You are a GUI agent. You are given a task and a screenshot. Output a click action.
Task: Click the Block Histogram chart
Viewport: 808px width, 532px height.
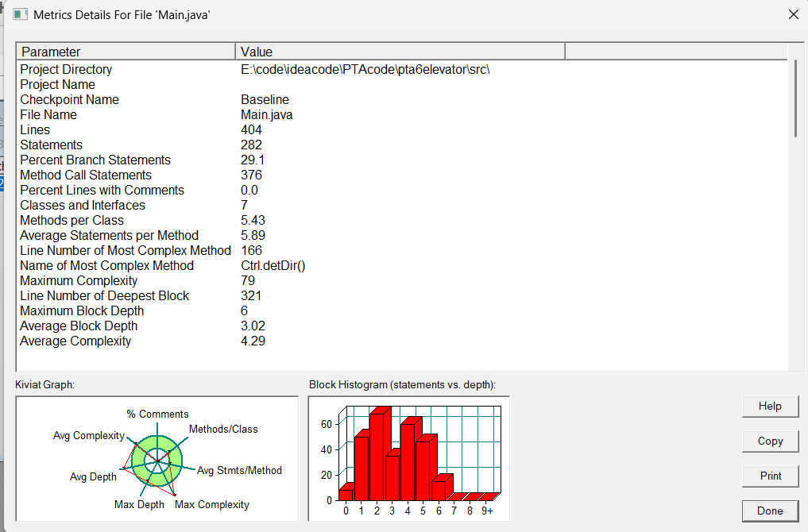click(x=408, y=459)
